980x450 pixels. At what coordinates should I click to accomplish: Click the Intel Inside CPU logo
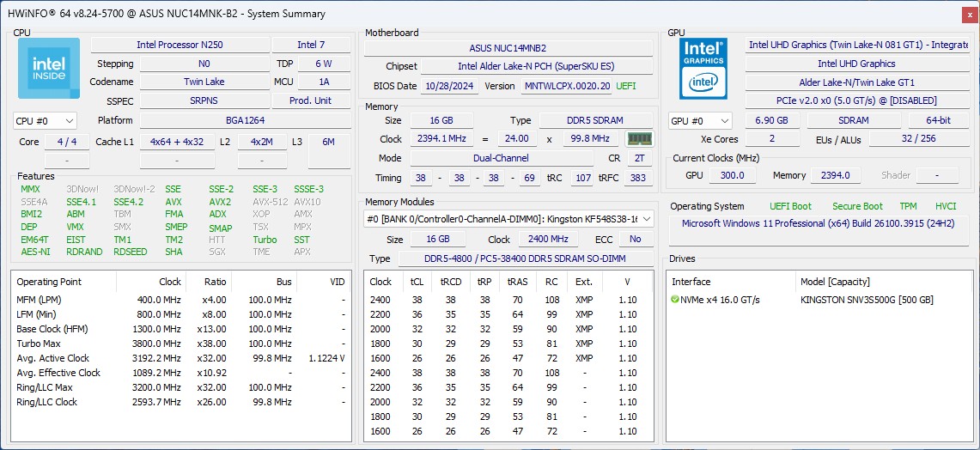(x=49, y=68)
